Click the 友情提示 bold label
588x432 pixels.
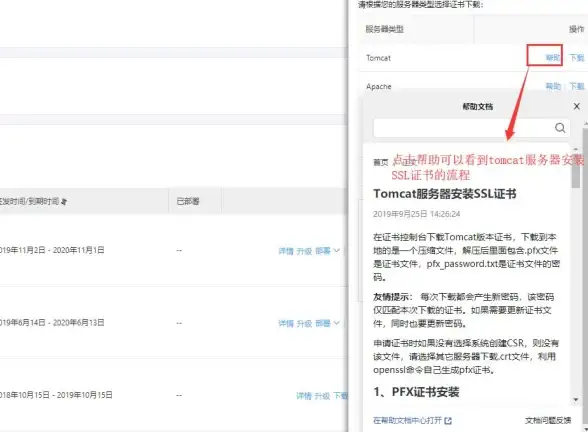(x=392, y=297)
